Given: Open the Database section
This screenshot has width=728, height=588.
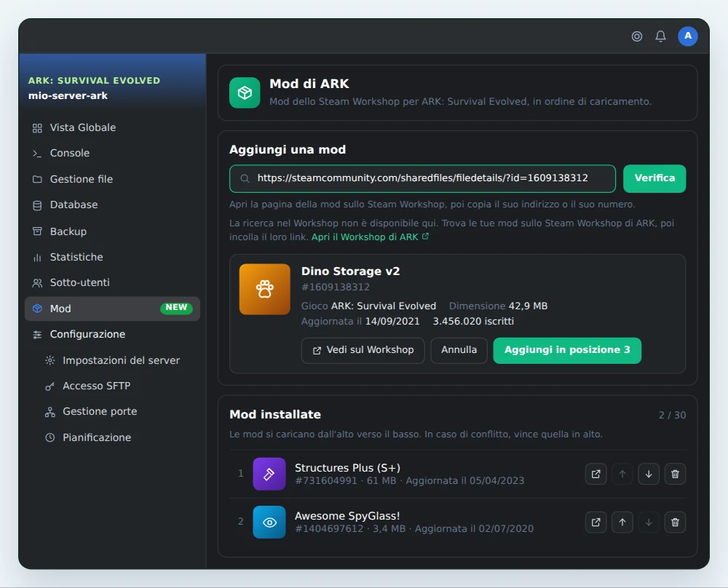Looking at the screenshot, I should 112,204.
